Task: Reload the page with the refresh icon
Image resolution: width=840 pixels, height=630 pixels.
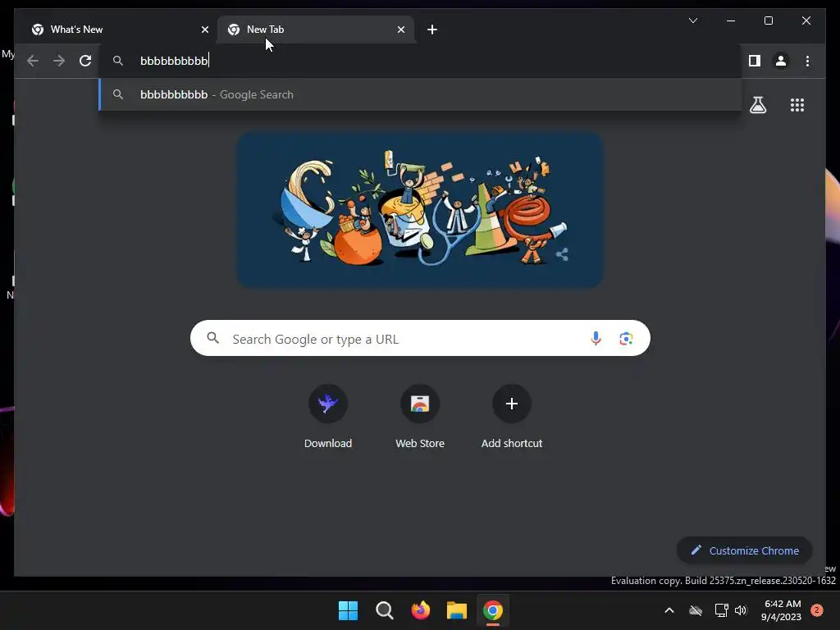Action: pos(85,61)
